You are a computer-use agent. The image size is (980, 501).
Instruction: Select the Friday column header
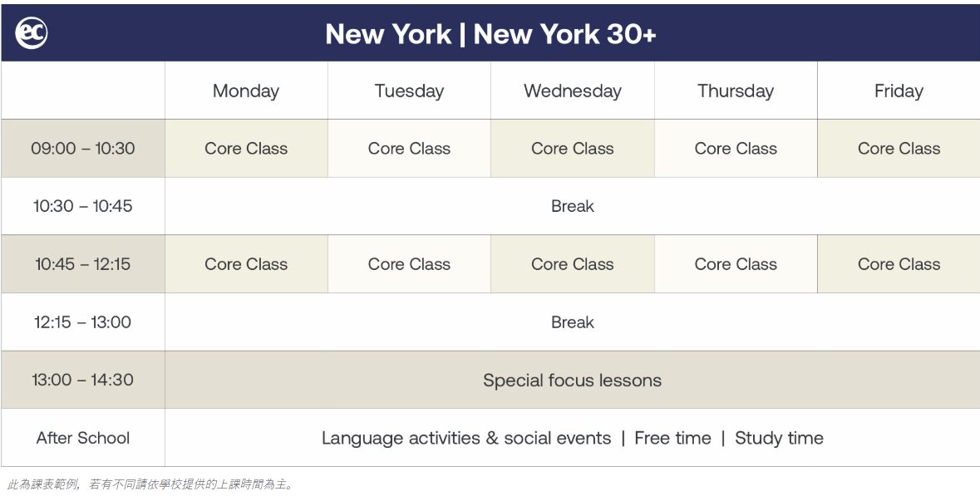(899, 91)
